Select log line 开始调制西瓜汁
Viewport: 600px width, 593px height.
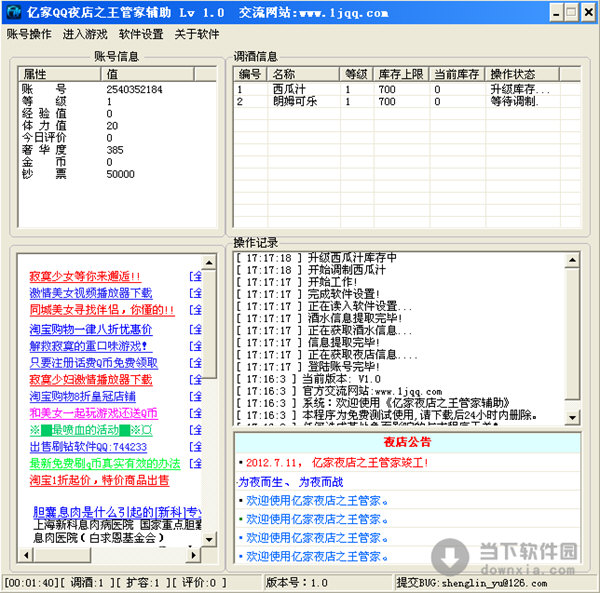pos(347,270)
